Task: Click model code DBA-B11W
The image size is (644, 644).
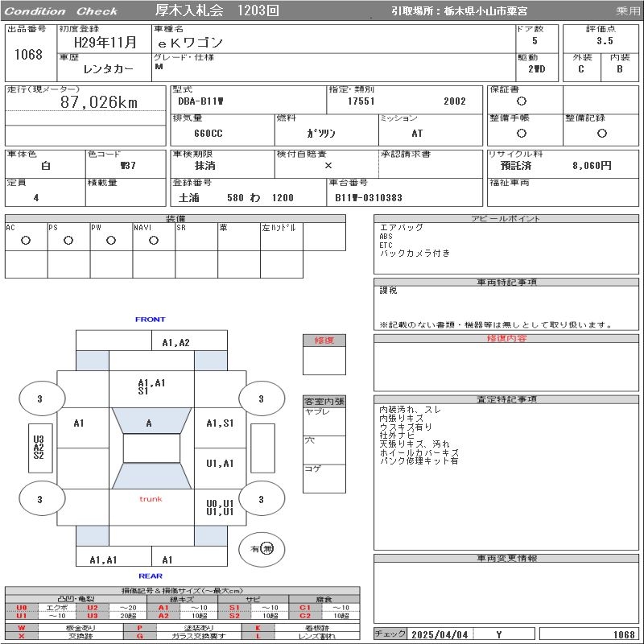Action: pos(200,101)
